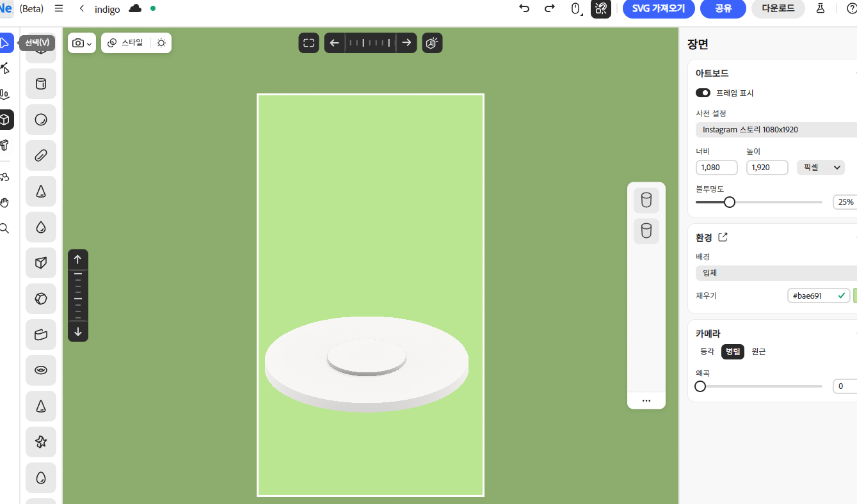Viewport: 857px width, 504px height.
Task: Add the torus ring shape
Action: [41, 370]
